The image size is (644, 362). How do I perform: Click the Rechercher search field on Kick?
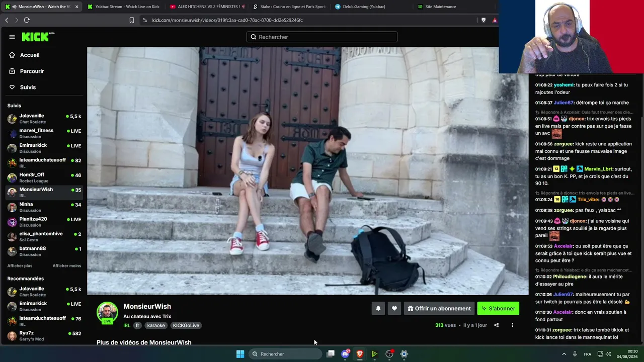click(x=322, y=37)
